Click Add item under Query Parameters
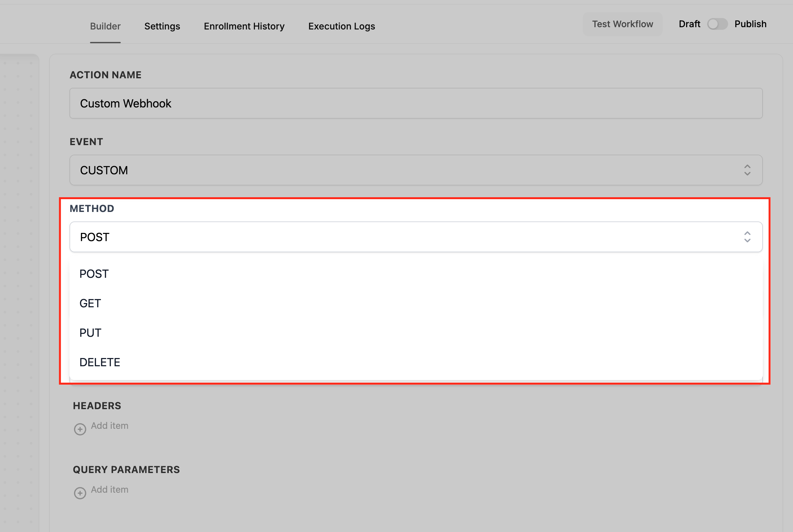 pos(109,489)
